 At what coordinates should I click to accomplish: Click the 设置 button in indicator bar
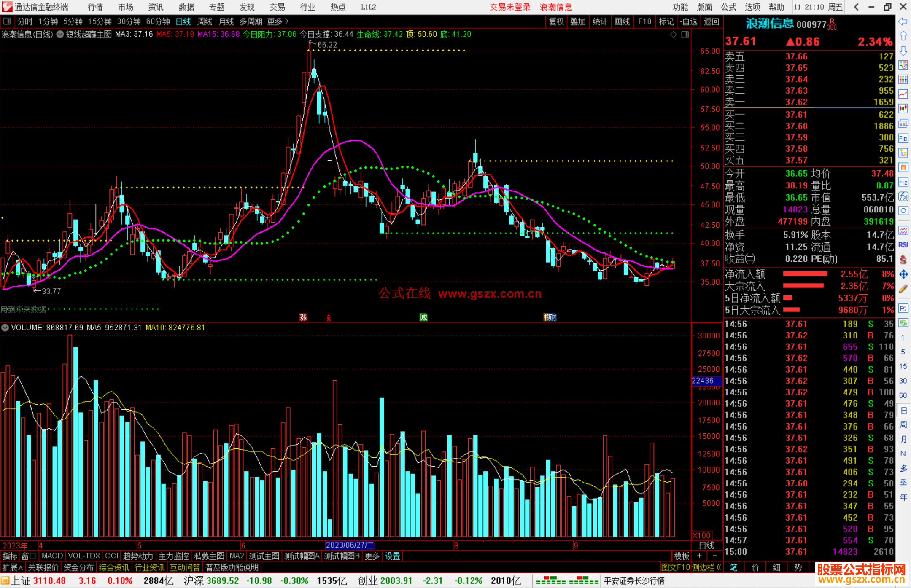(392, 556)
